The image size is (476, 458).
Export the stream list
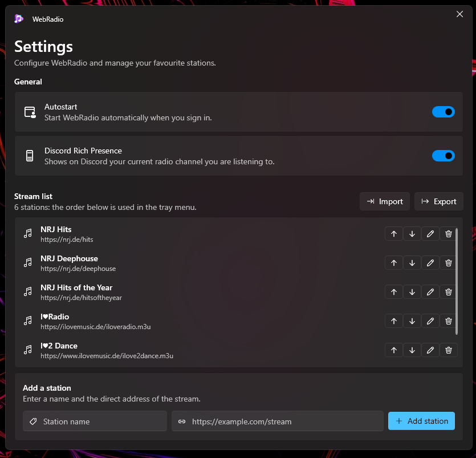click(x=438, y=201)
